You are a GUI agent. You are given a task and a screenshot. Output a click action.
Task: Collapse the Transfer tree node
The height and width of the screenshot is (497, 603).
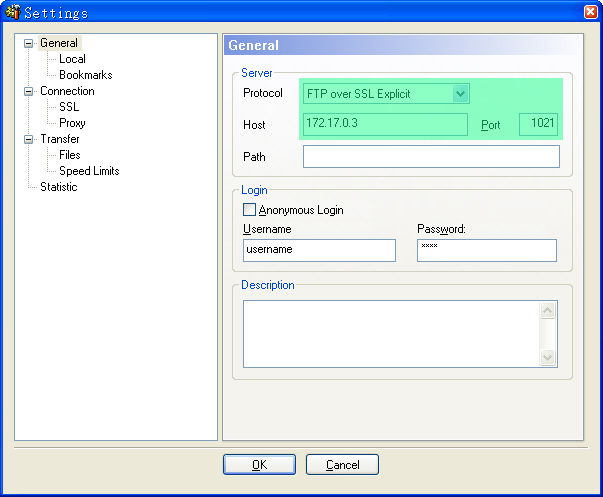point(28,139)
